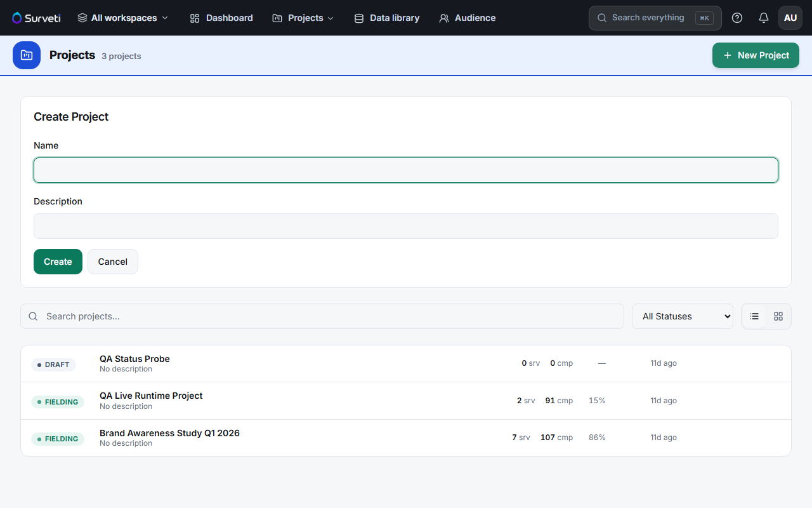
Task: Submit with the Create button
Action: (58, 262)
